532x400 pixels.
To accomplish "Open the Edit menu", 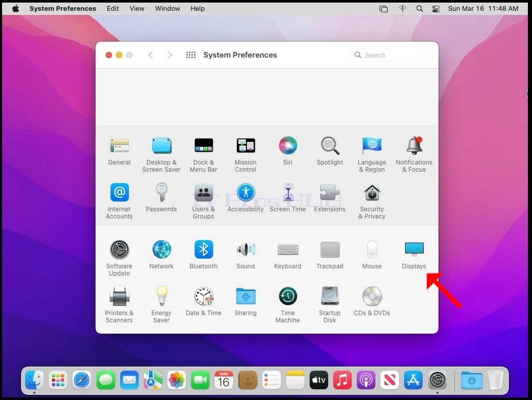I will click(113, 8).
